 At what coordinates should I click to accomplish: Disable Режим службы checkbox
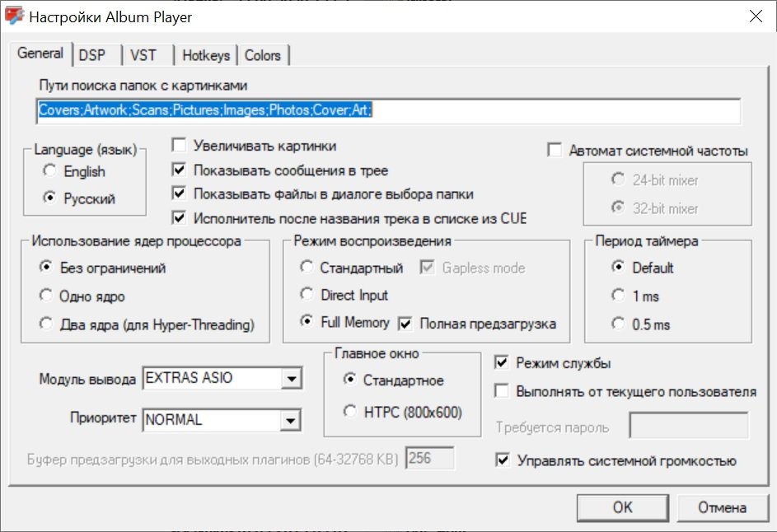pos(502,363)
